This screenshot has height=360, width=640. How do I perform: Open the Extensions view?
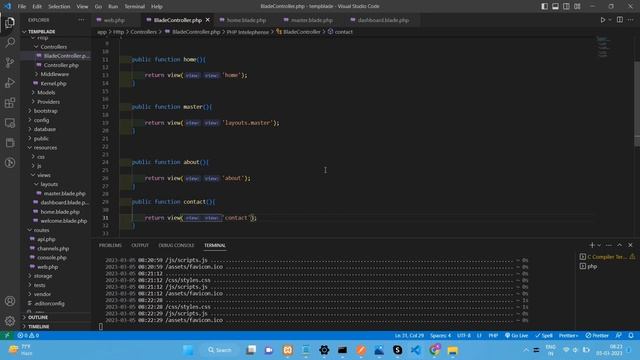pos(10,102)
